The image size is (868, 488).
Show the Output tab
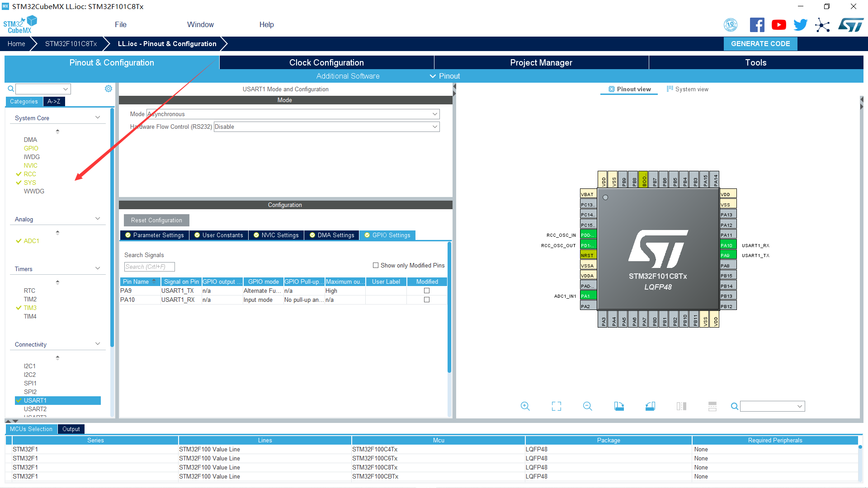point(71,429)
